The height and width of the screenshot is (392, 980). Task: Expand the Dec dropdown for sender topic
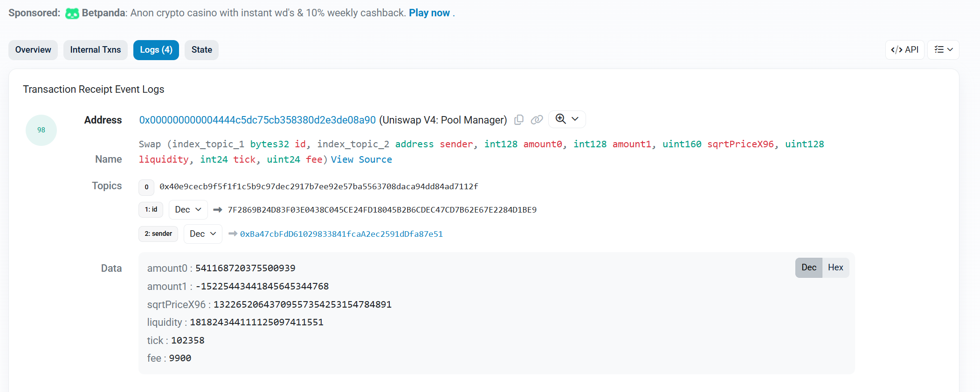click(203, 234)
